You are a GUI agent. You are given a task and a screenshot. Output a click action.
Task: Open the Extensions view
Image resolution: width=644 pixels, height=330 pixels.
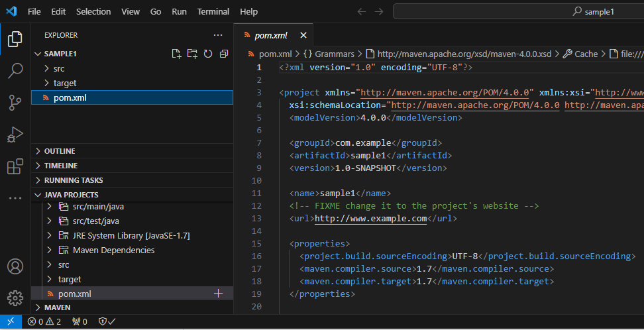pyautogui.click(x=15, y=166)
